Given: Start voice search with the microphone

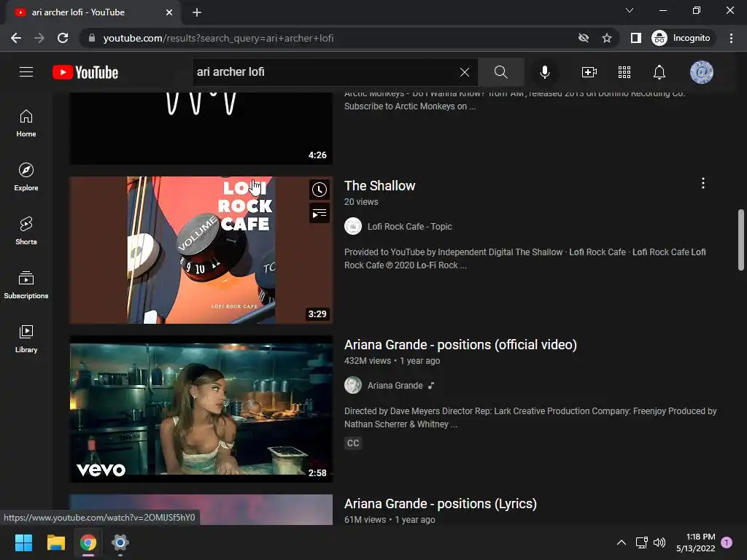Looking at the screenshot, I should 544,72.
